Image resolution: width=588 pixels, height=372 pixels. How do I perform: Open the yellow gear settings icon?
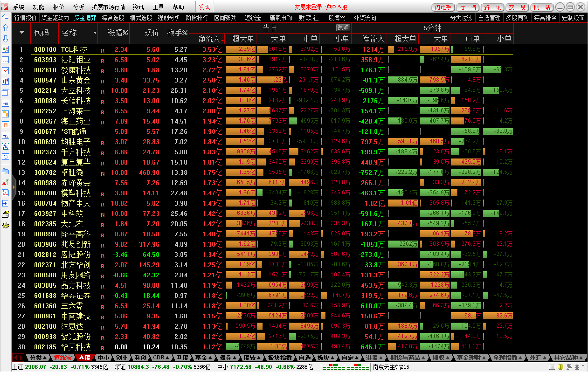click(6, 225)
